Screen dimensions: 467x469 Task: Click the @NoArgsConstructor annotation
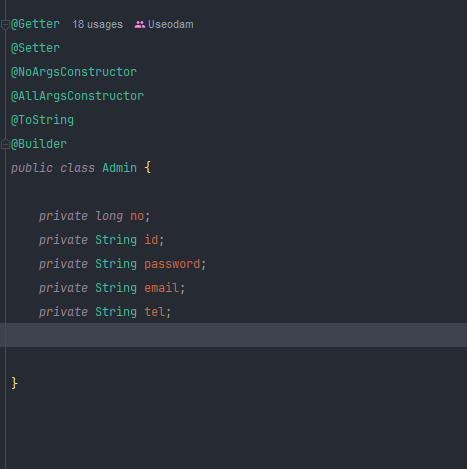point(74,72)
